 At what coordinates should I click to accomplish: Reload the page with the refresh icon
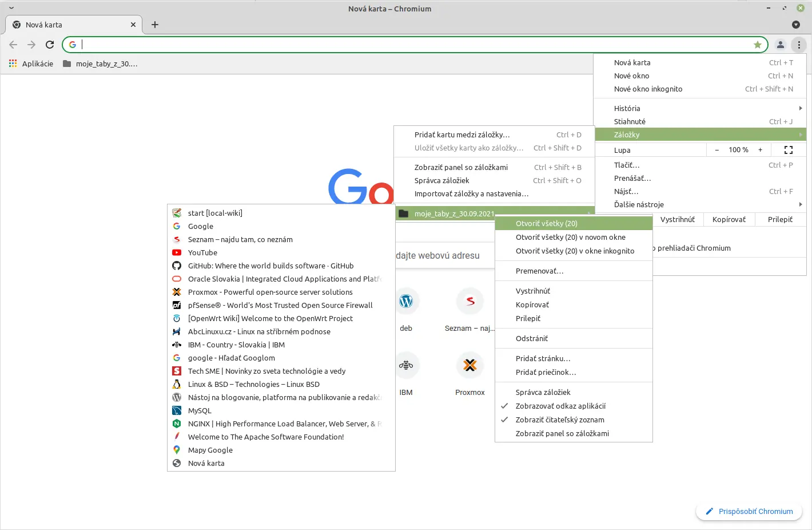point(50,45)
